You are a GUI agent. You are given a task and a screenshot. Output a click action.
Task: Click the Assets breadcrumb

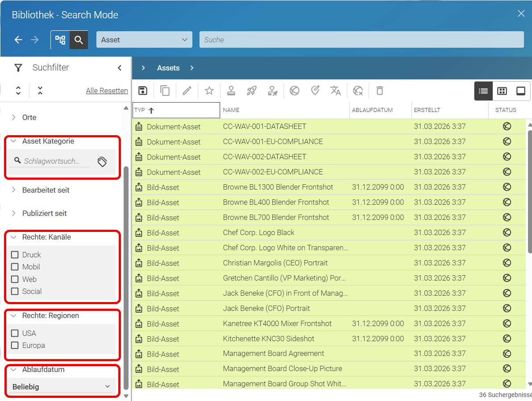168,68
